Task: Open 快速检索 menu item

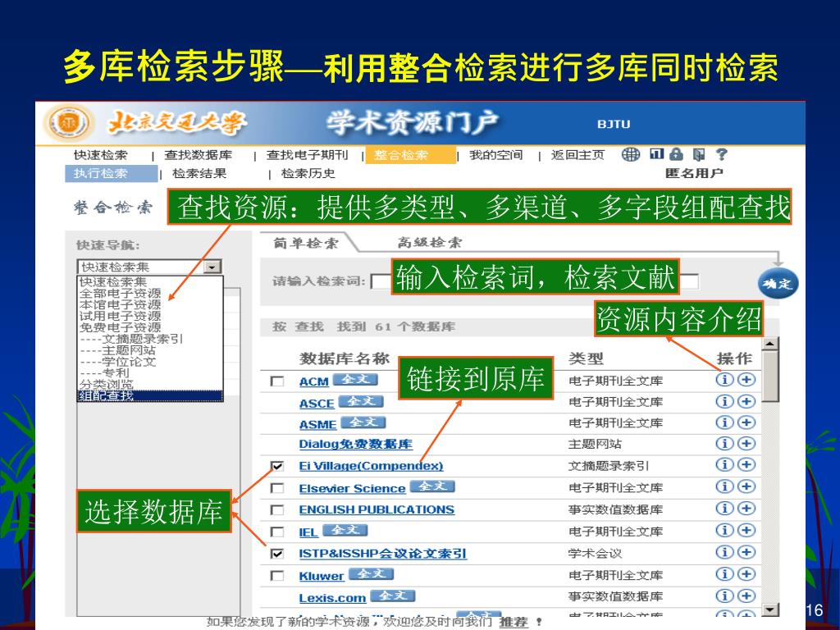Action: click(x=101, y=155)
